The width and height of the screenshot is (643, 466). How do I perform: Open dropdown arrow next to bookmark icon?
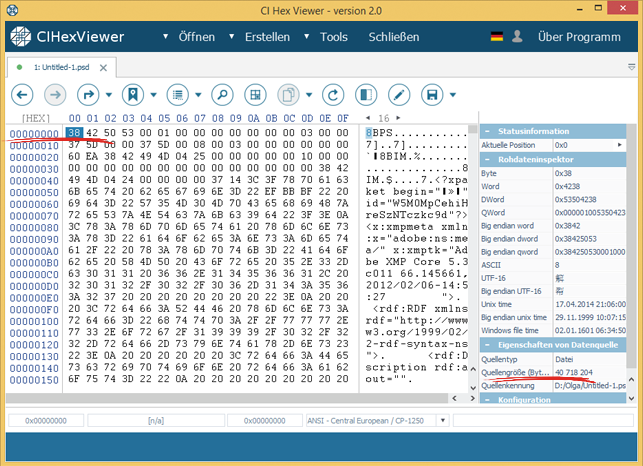click(x=150, y=95)
